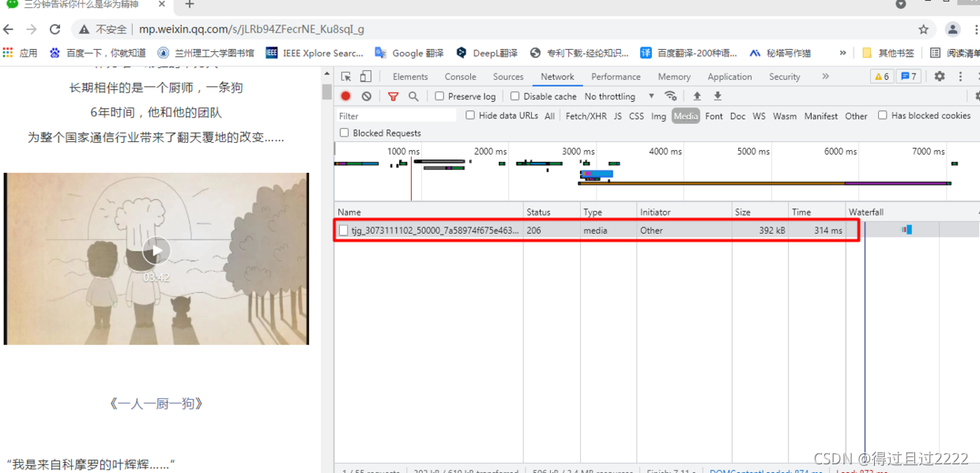Sort requests by Size column header
This screenshot has height=473, width=980.
coord(760,212)
